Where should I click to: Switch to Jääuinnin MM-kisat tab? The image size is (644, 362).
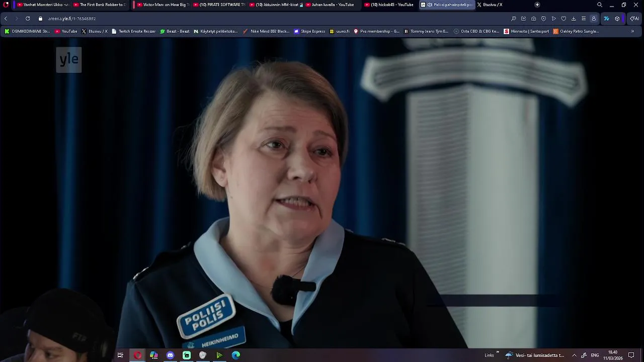(x=276, y=5)
